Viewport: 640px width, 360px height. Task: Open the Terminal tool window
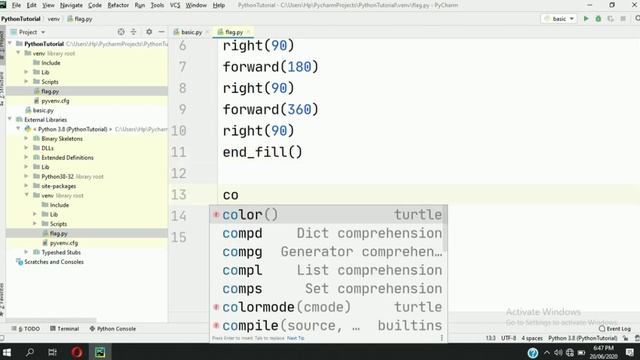tap(64, 329)
